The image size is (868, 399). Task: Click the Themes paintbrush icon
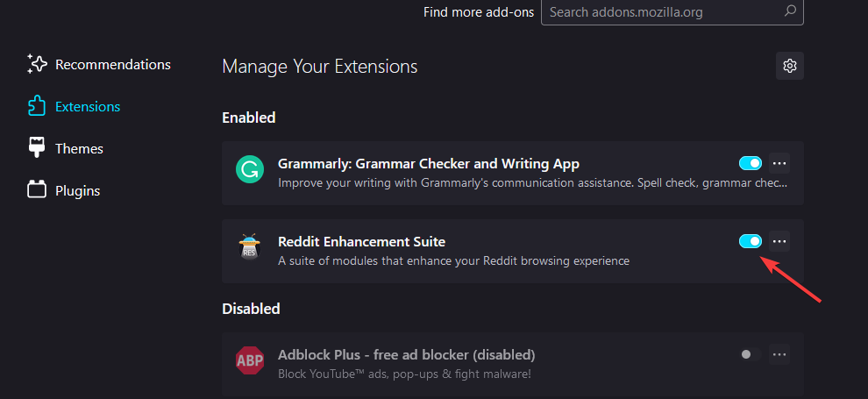[37, 147]
